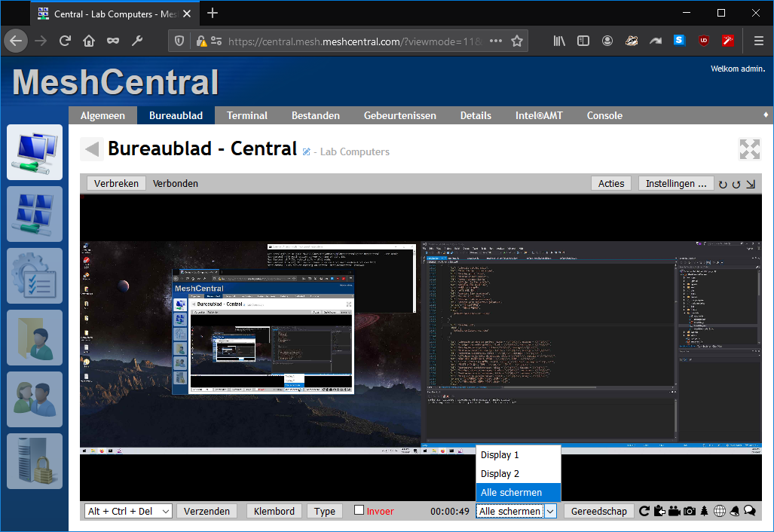Click the Verbreken disconnect button
774x532 pixels.
click(x=117, y=184)
